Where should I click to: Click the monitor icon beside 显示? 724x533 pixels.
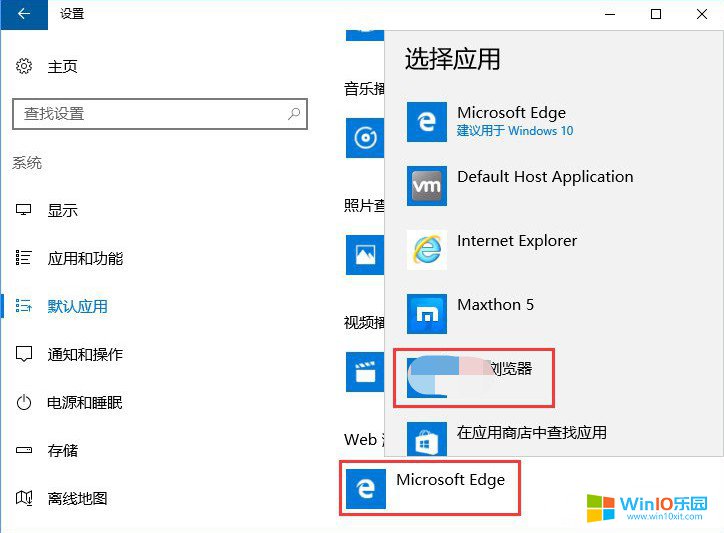click(24, 210)
